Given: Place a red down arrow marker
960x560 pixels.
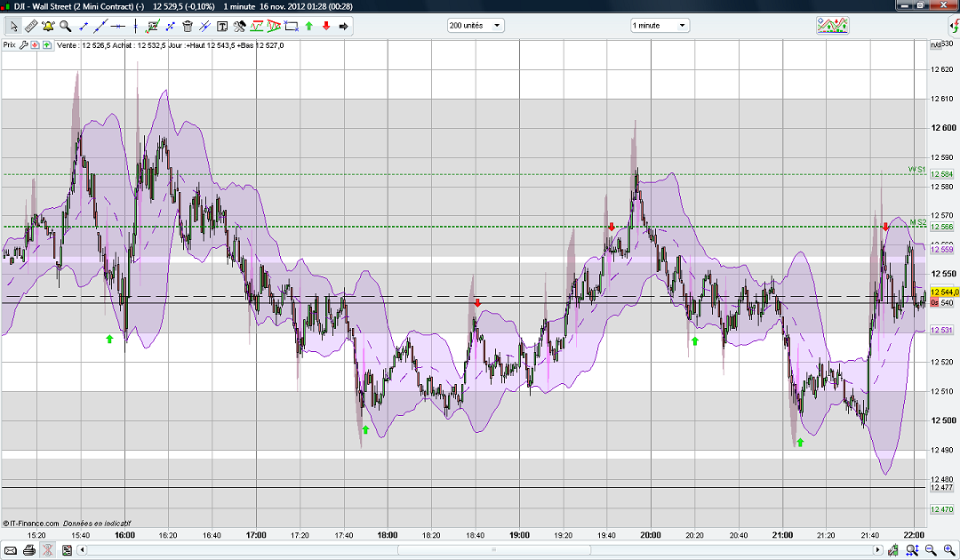Looking at the screenshot, I should [x=325, y=26].
